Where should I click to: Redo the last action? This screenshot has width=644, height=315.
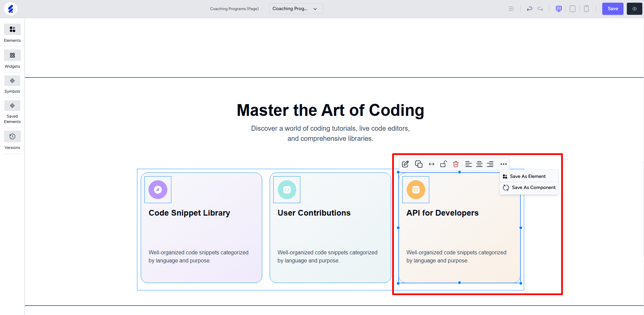[540, 9]
